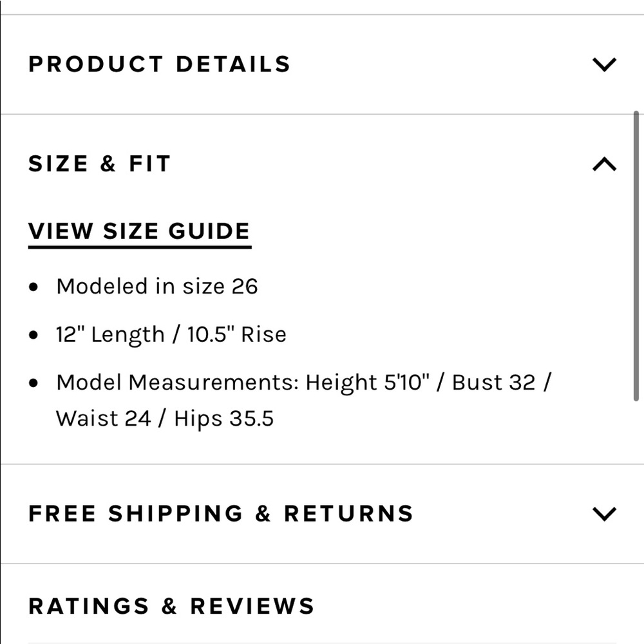Click the 'Modeled in size 26' text
Viewport: 644px width, 644px height.
156,286
